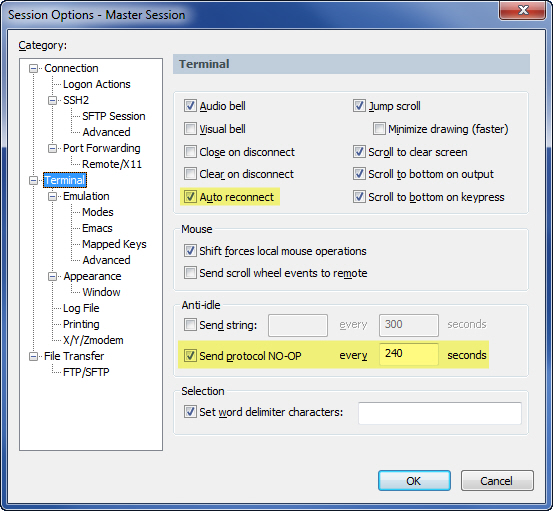Screen dimensions: 553x511
Task: Open the Log File category
Action: [81, 308]
